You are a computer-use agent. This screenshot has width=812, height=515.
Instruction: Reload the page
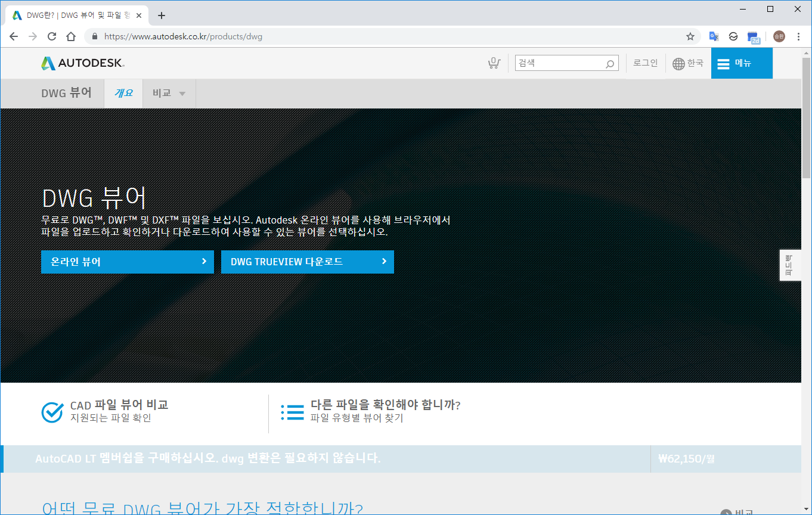(52, 36)
